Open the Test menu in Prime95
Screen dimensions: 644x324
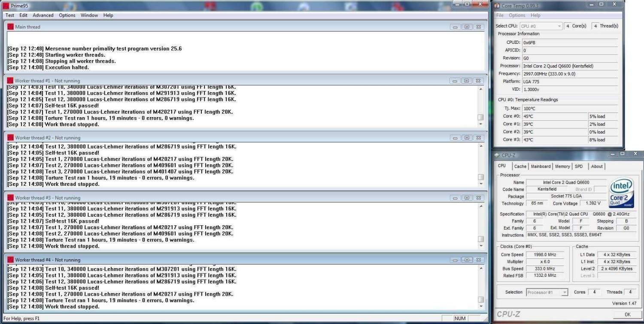10,15
